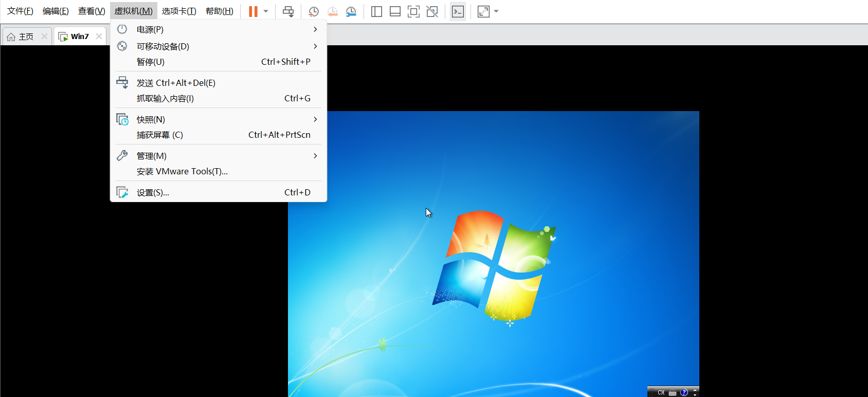Switch to the 主页 tab

(26, 37)
